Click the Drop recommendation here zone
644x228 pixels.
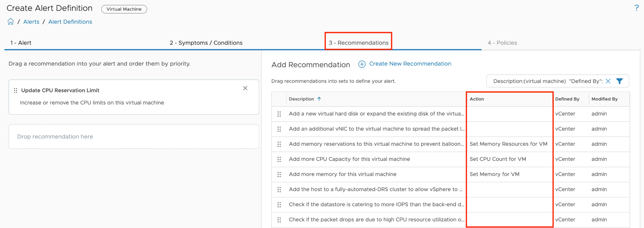(134, 137)
